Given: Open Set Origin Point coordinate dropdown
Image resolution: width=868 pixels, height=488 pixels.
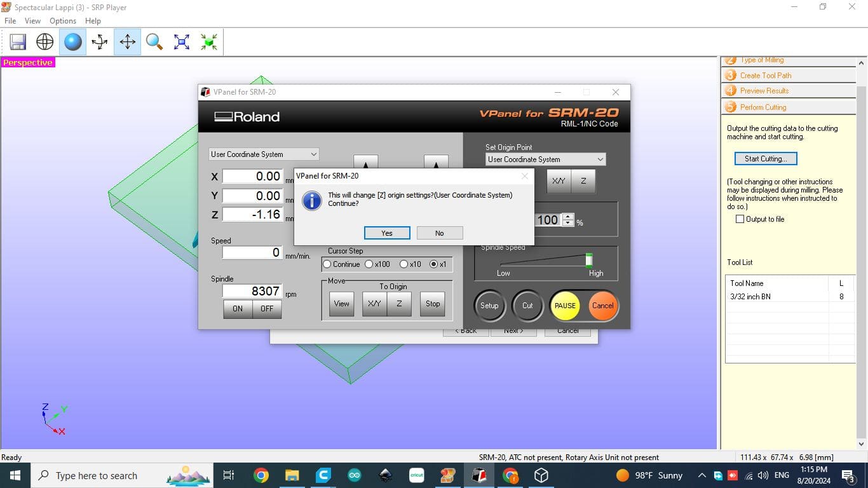Looking at the screenshot, I should point(545,159).
